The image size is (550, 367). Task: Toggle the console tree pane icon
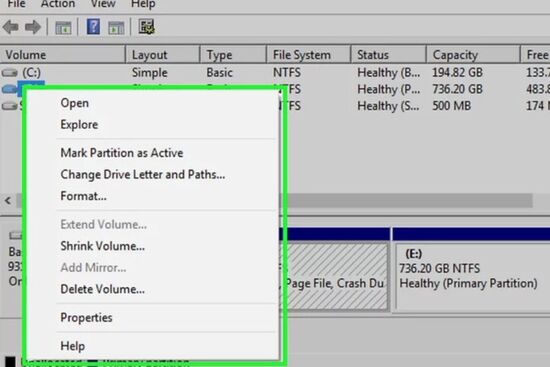point(63,27)
